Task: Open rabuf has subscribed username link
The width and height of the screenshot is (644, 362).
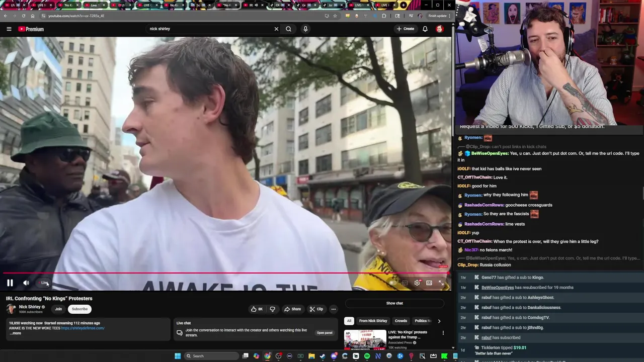Action: [x=487, y=338]
